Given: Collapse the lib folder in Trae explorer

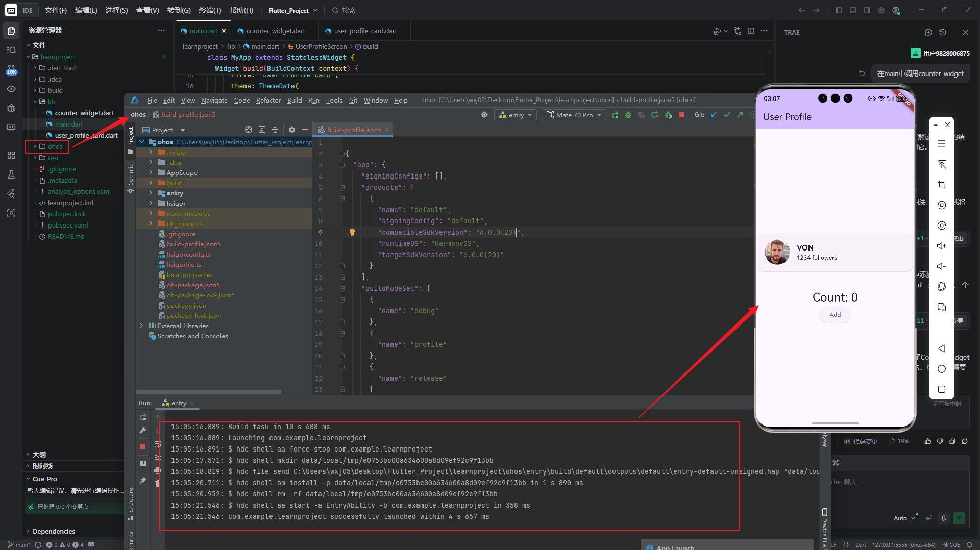Looking at the screenshot, I should click(35, 102).
